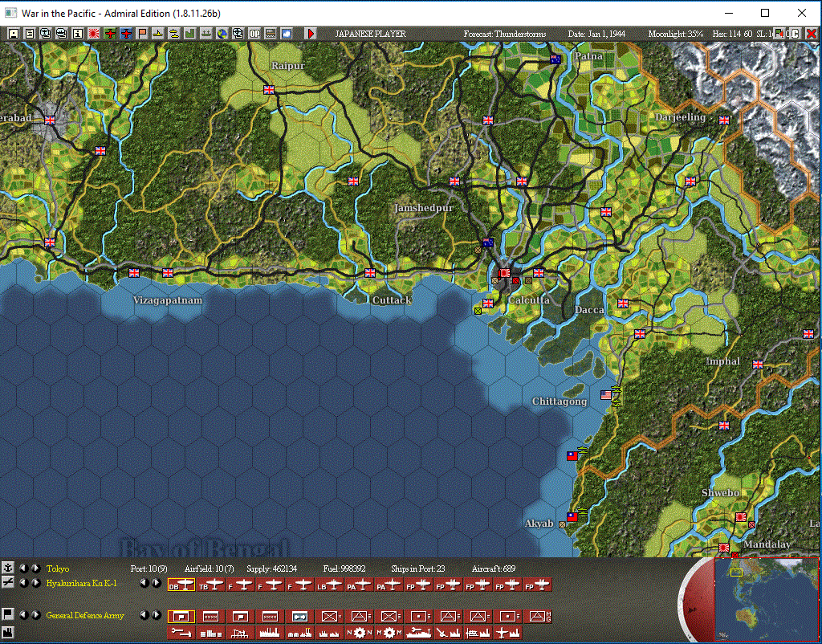822x644 pixels.
Task: Click the airplane icon beside Hyakurihara Ku K-1
Action: [x=8, y=583]
